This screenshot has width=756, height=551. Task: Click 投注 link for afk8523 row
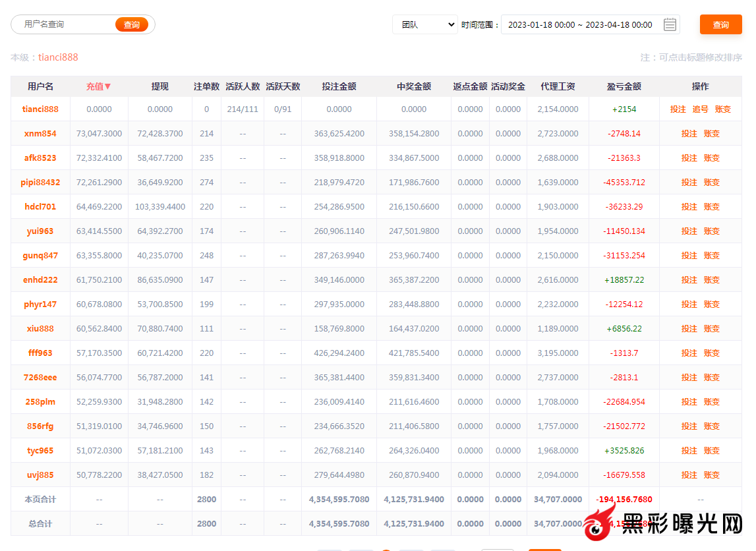689,158
